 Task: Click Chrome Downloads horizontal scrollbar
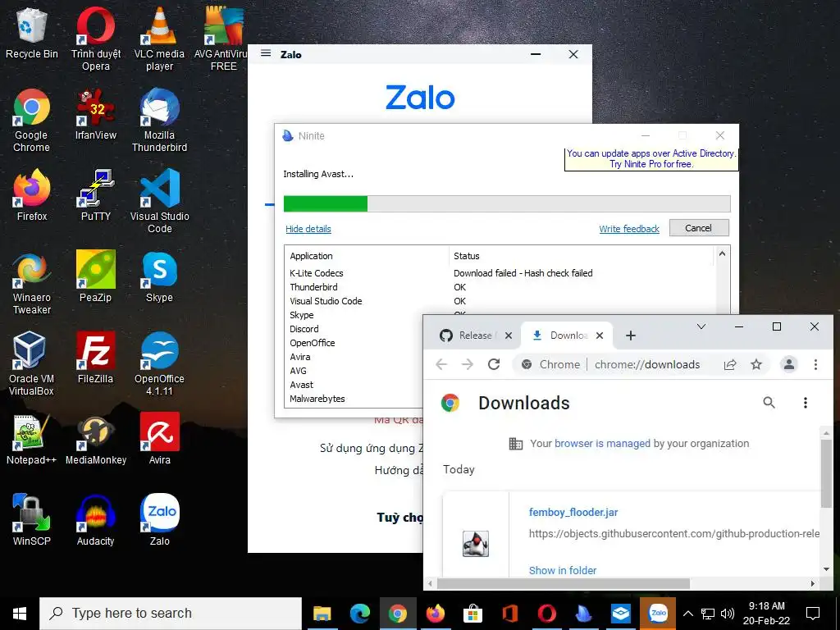point(563,583)
